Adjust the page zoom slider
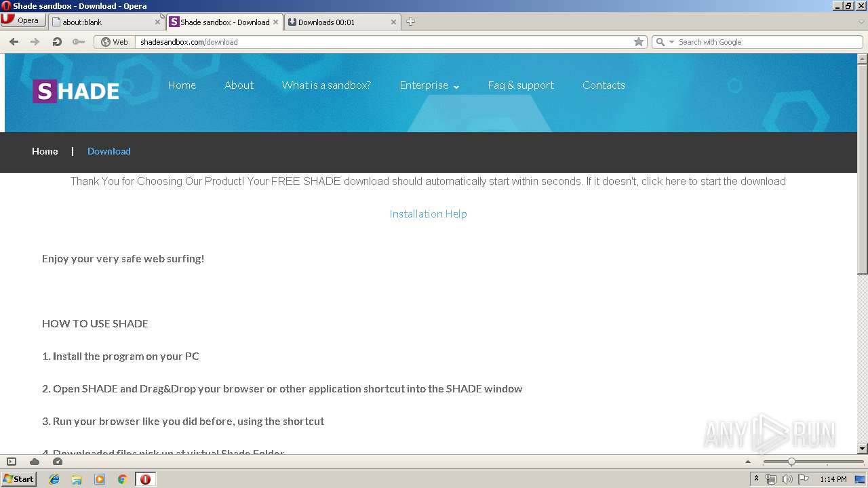 (x=791, y=462)
